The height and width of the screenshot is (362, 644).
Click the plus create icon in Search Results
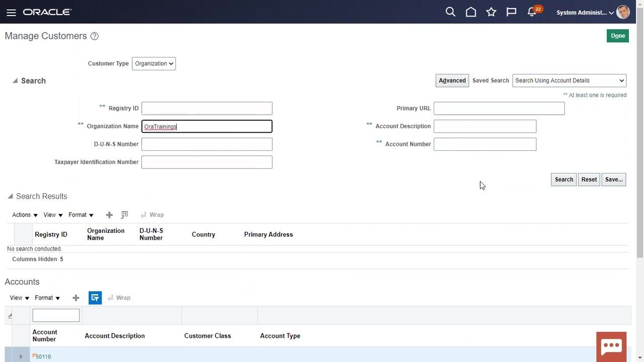click(109, 215)
